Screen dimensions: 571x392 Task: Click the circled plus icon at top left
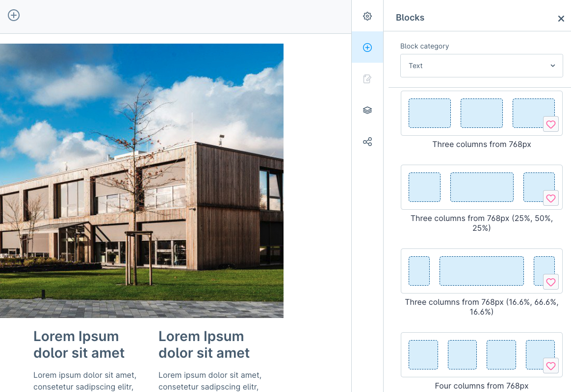coord(13,15)
